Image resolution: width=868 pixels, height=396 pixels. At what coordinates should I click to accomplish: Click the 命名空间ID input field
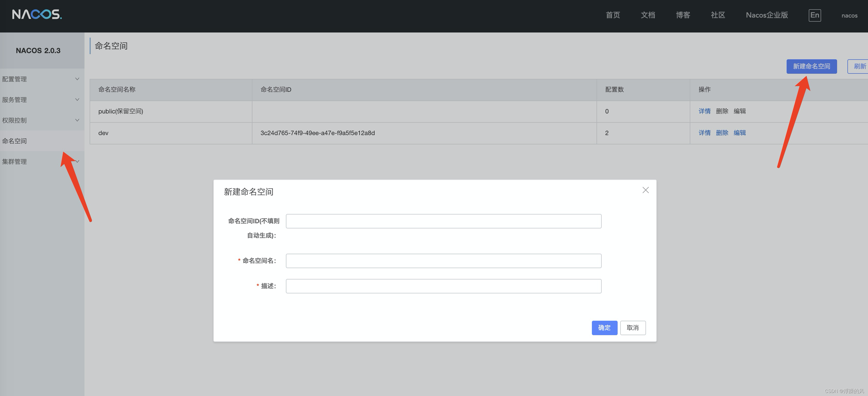[x=444, y=221]
